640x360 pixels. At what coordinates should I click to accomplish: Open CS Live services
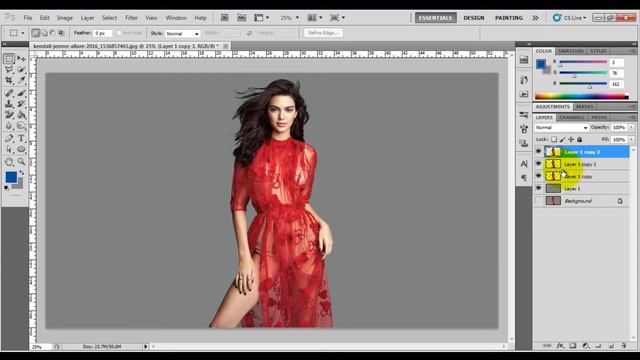tap(569, 18)
